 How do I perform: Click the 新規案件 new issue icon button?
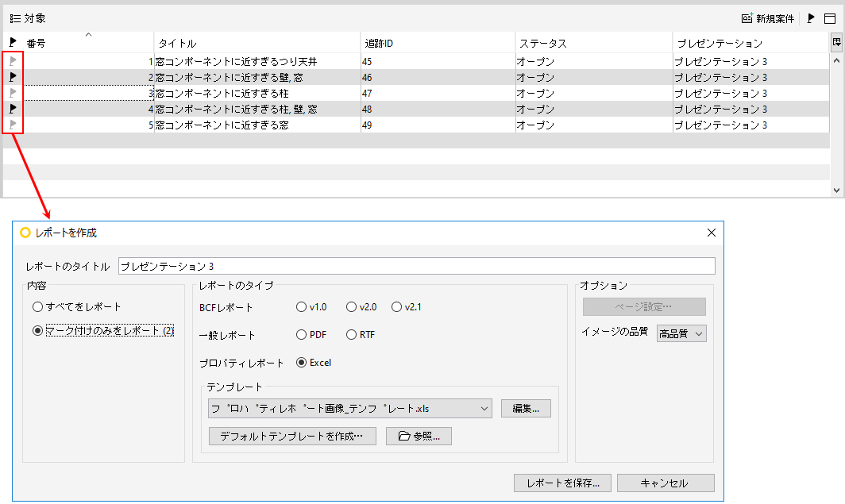[768, 18]
